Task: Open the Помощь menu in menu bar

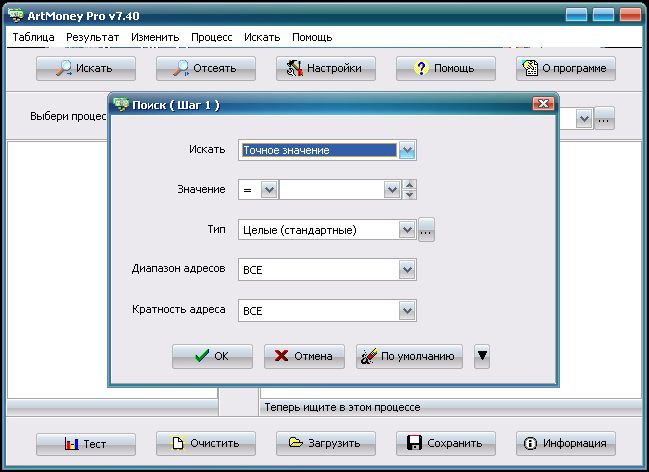Action: point(312,37)
